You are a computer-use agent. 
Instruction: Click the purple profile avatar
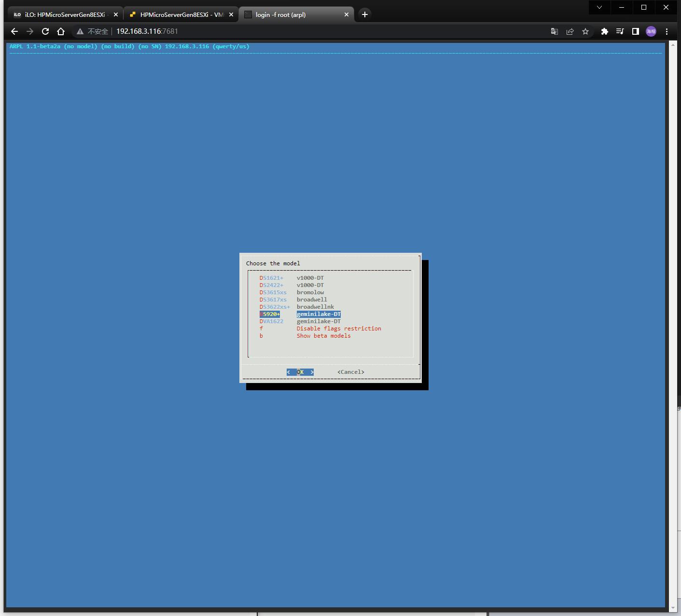(x=651, y=31)
